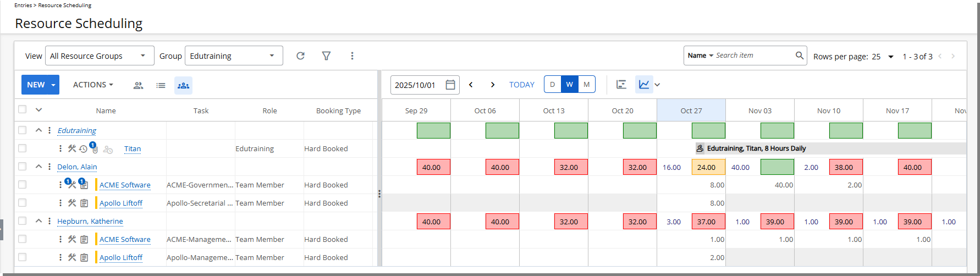Toggle the utilization chart icon

coord(644,85)
